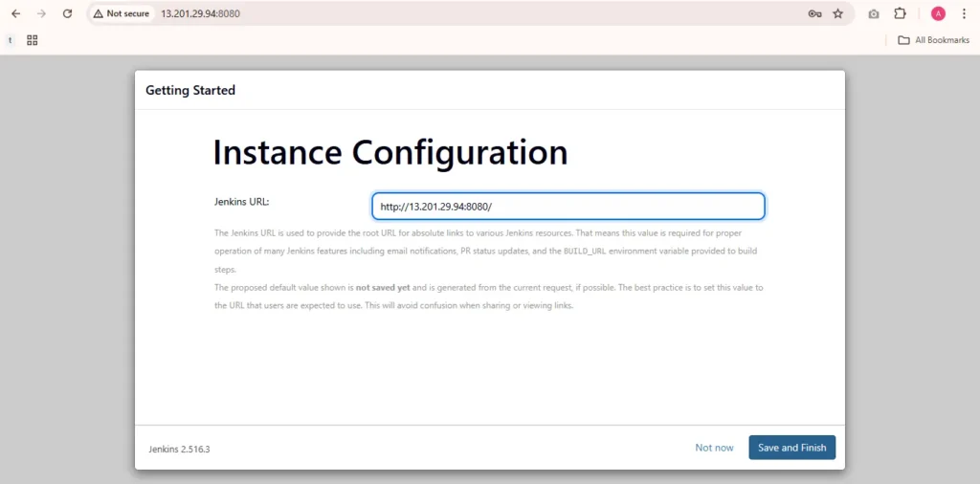Reload the Jenkins setup page
980x484 pixels.
[x=67, y=14]
